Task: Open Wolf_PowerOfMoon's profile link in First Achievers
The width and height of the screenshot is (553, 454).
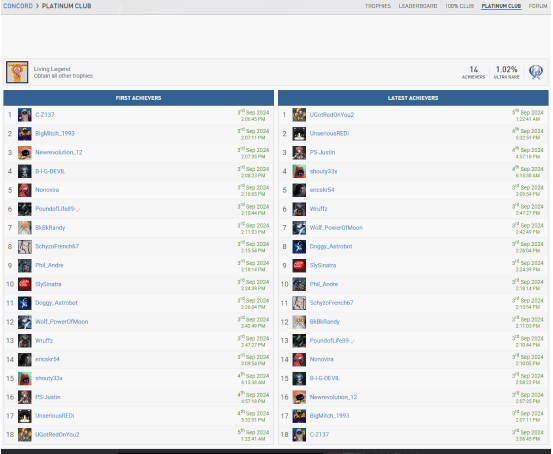Action: click(x=61, y=322)
